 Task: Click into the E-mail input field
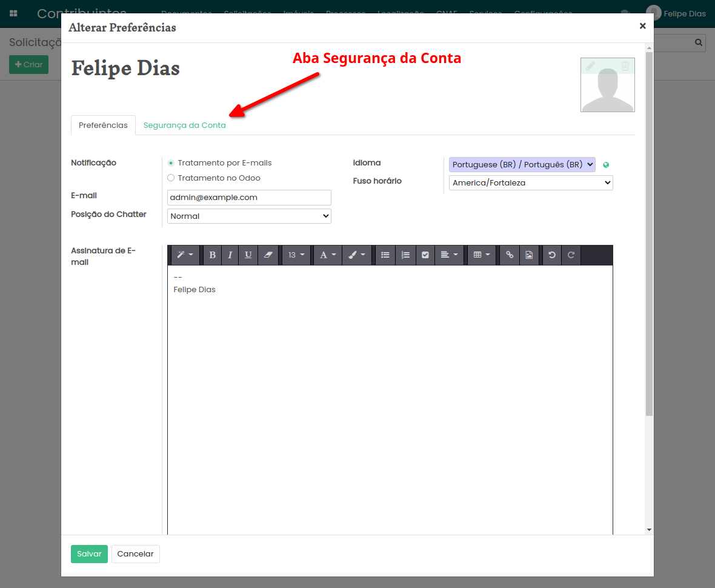pos(249,198)
